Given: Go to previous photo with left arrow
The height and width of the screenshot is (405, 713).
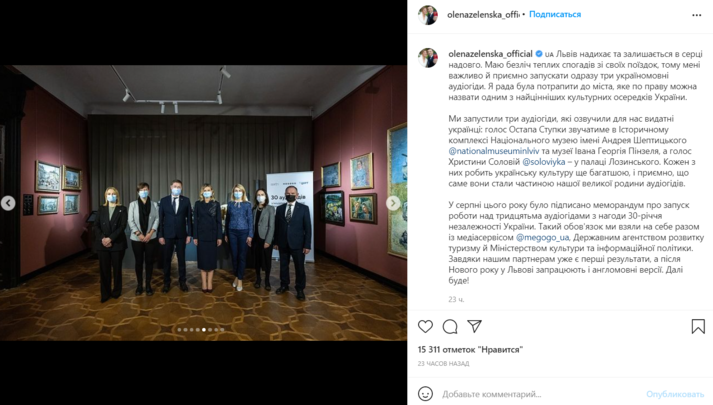Looking at the screenshot, I should [x=8, y=203].
